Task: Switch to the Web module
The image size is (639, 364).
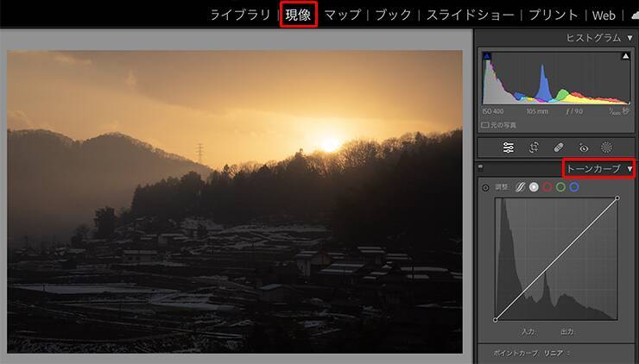Action: 604,16
